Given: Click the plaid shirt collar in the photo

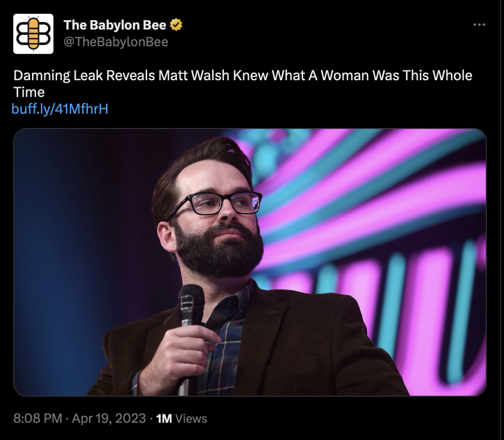Looking at the screenshot, I should [x=232, y=305].
